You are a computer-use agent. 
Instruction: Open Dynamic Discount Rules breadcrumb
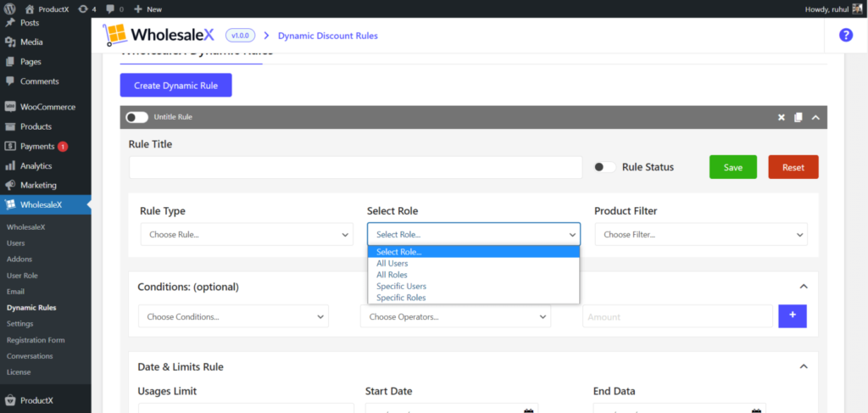328,36
